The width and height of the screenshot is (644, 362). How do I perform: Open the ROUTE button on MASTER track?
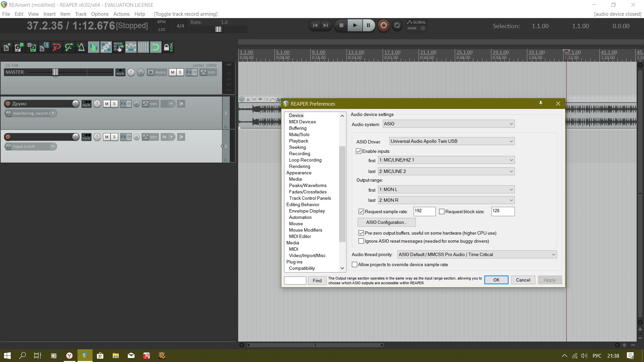coord(120,72)
